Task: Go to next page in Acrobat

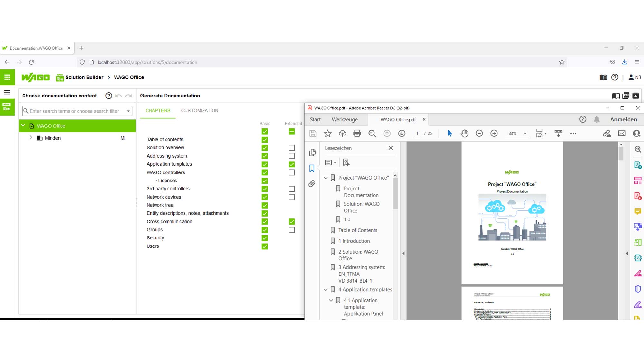Action: [402, 134]
